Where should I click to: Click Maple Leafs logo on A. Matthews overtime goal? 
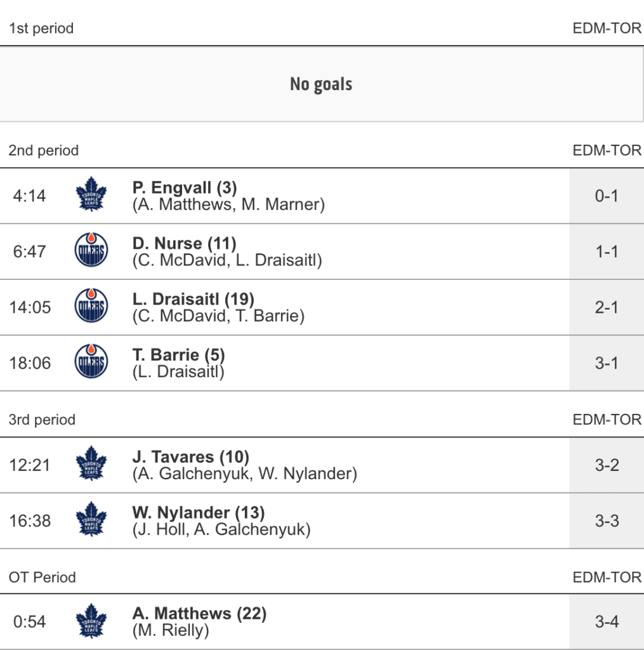pos(91,621)
